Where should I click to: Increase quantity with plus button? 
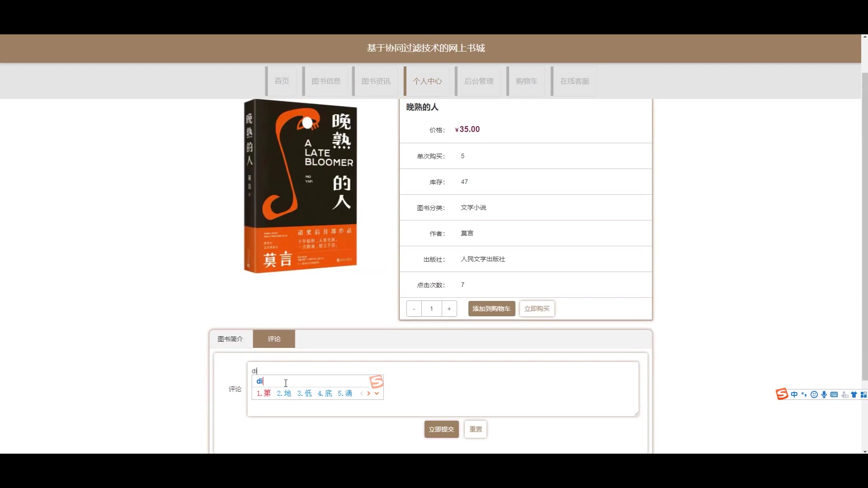tap(449, 309)
